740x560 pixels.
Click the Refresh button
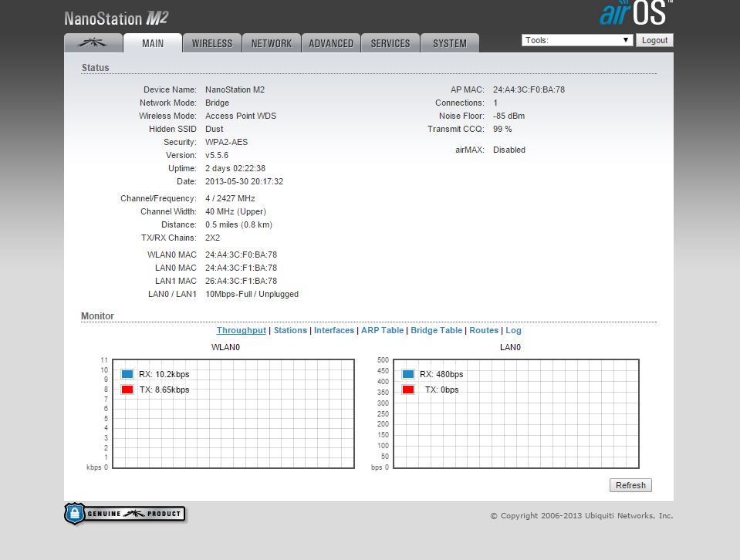[x=630, y=485]
